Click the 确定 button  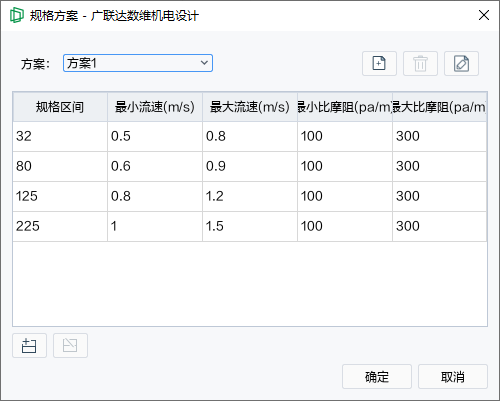tap(377, 377)
